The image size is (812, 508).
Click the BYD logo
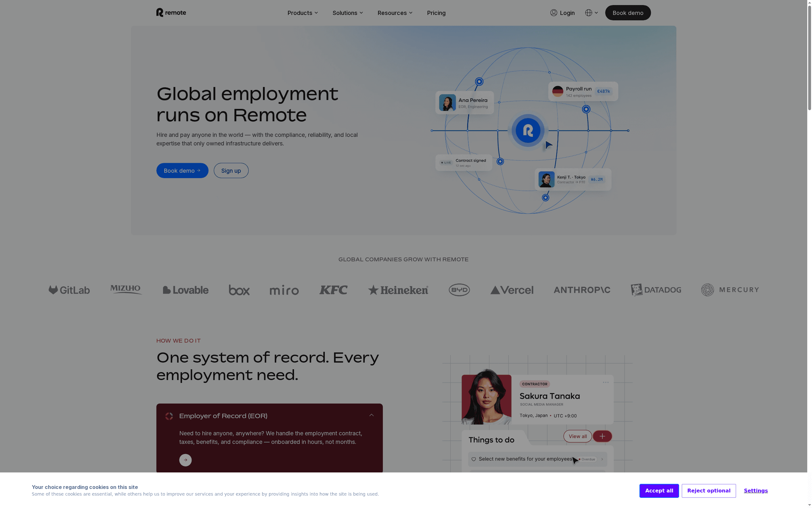(459, 290)
